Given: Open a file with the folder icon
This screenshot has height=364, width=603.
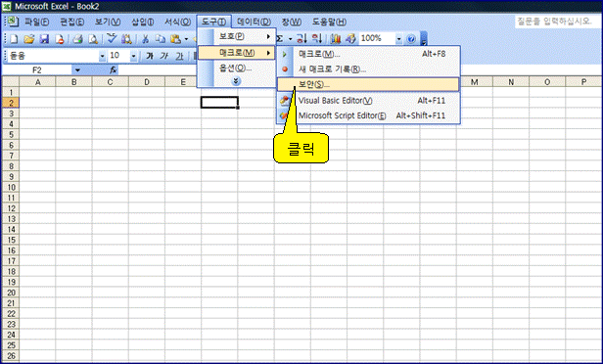Looking at the screenshot, I should point(28,39).
